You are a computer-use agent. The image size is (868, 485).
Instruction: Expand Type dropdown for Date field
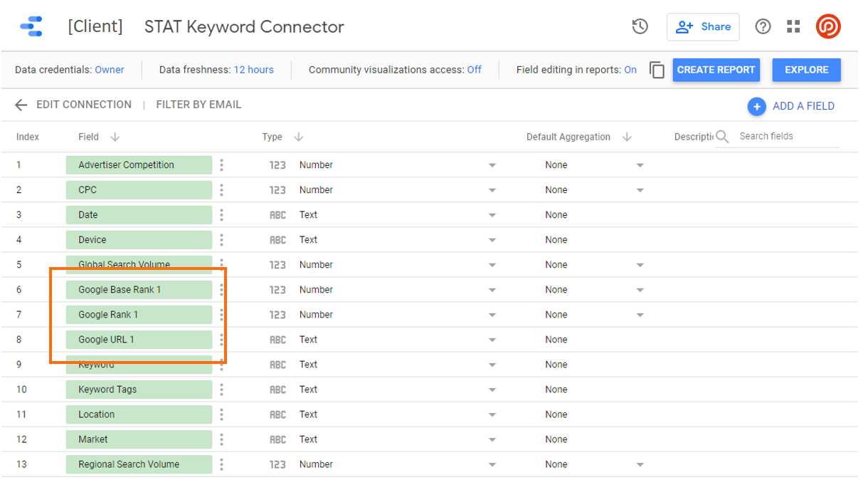[492, 215]
